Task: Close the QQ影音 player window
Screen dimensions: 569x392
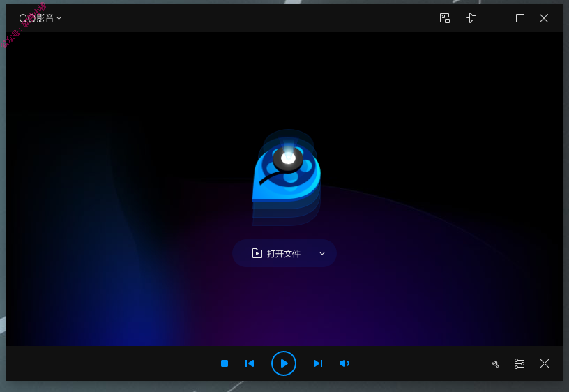Action: pyautogui.click(x=543, y=18)
